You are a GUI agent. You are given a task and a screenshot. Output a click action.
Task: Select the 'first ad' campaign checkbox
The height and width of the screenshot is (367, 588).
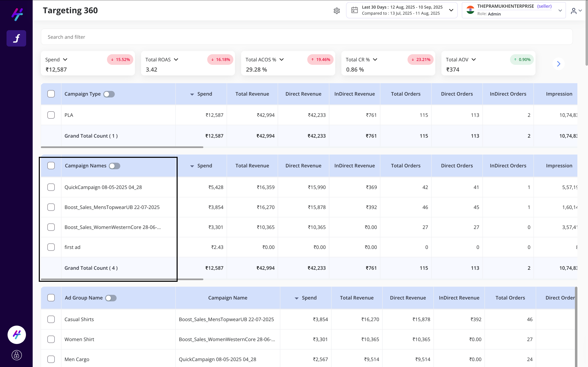click(x=51, y=247)
